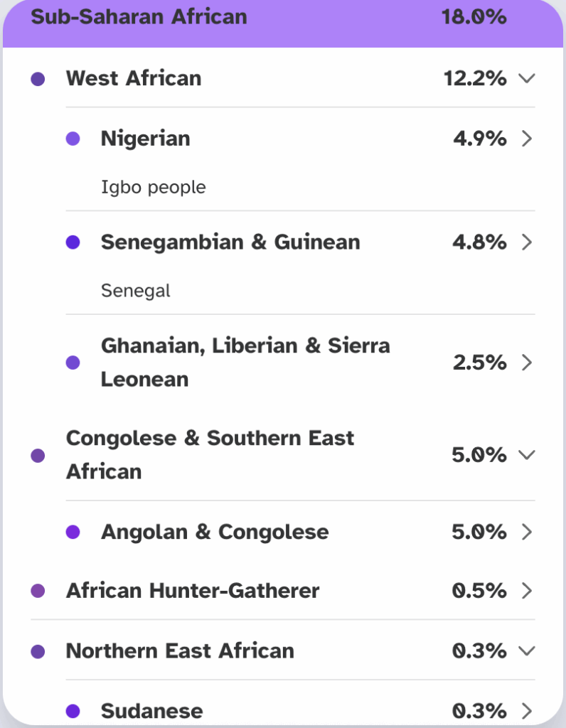Screen dimensions: 566x728
Task: Select the Nigerian ancestry row label
Action: pyautogui.click(x=146, y=139)
